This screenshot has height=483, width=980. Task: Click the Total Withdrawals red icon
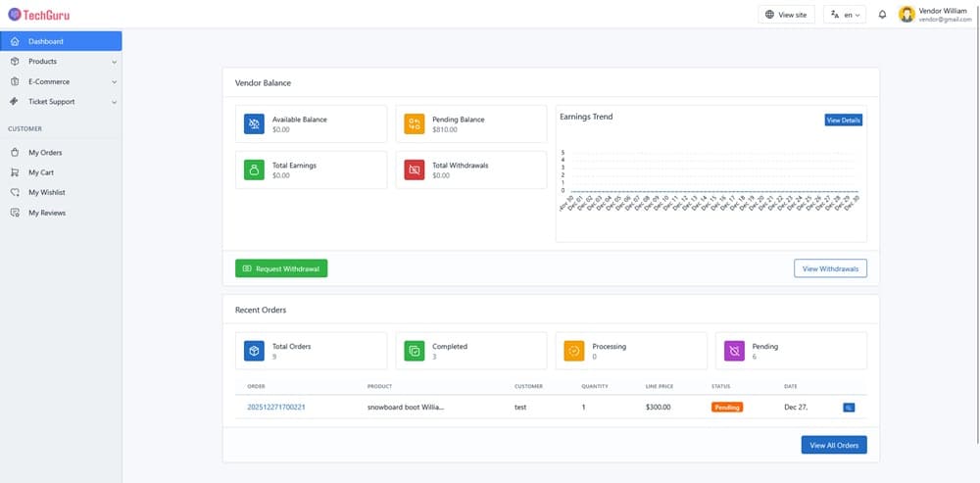[x=415, y=169]
